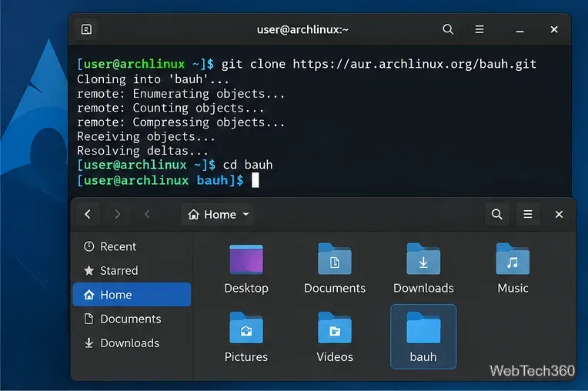Search in the terminal window

448,29
